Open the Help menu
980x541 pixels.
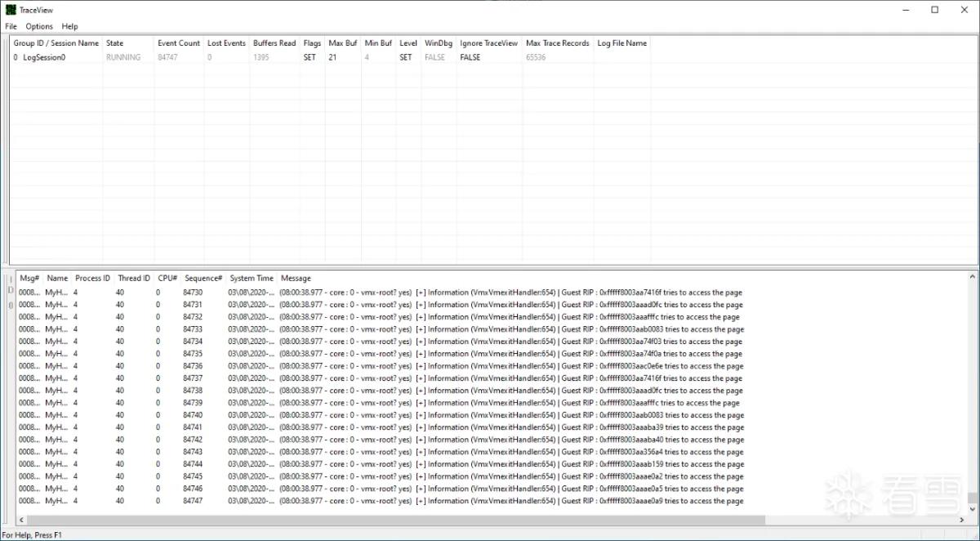coord(70,26)
